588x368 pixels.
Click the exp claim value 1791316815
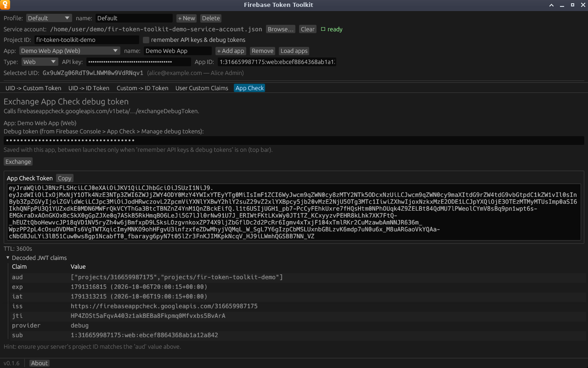(x=139, y=287)
